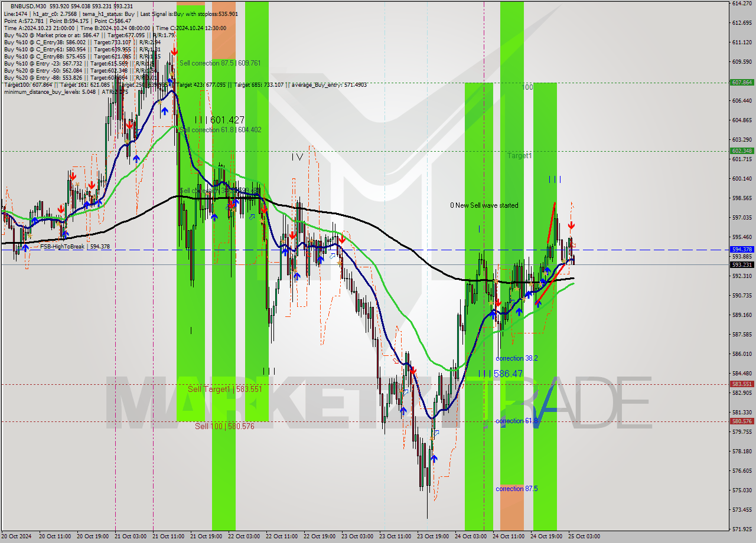
Task: Click the '21 Oct 03:00' time label
Action: (x=130, y=537)
